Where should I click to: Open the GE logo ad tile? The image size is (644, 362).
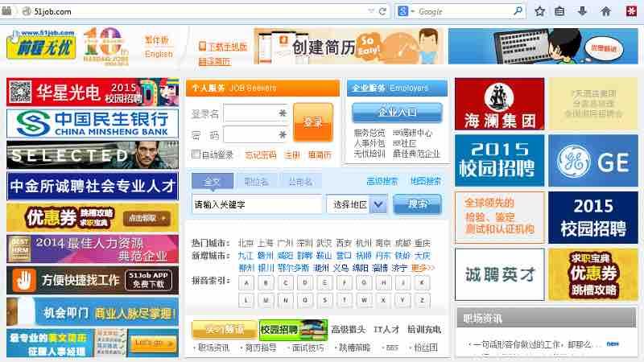tap(593, 161)
